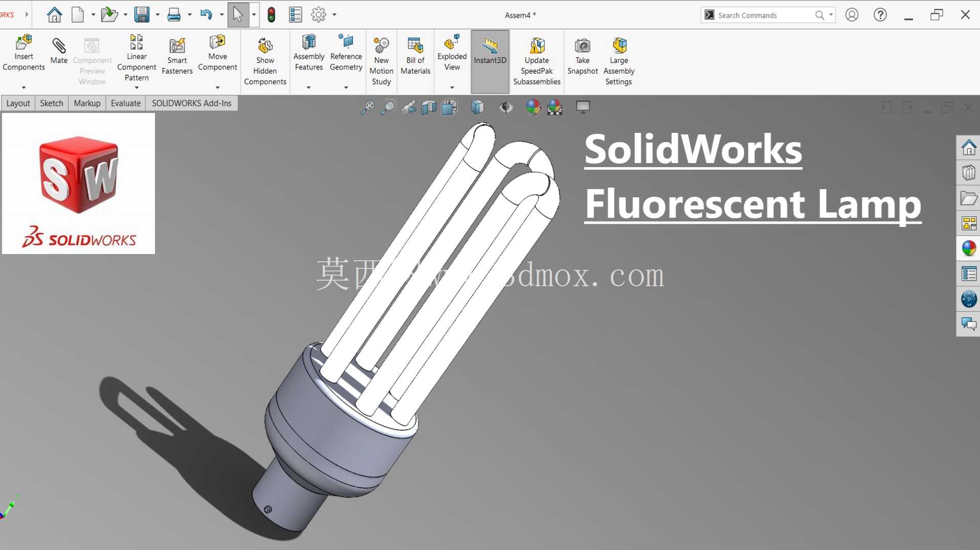Toggle the Rebuild traffic light

tap(271, 15)
